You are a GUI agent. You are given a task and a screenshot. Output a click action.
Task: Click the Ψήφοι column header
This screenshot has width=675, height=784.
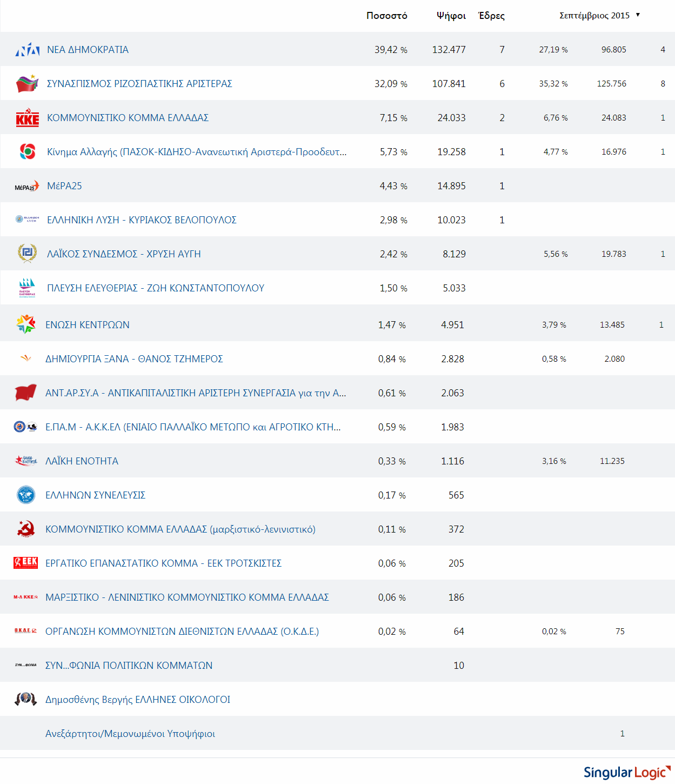pyautogui.click(x=451, y=16)
